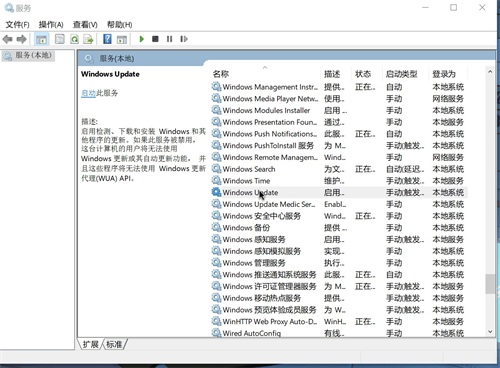The height and width of the screenshot is (368, 500).
Task: Click the Stop Service square icon
Action: pos(155,39)
